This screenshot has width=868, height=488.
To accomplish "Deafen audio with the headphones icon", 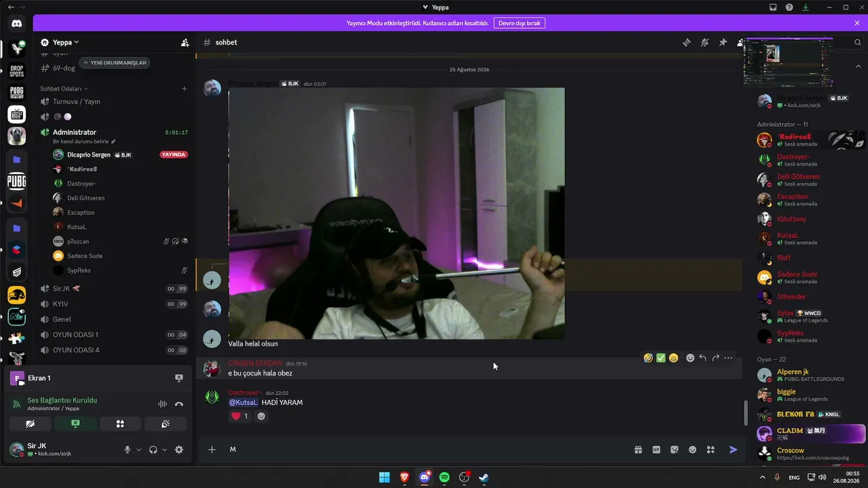I will pyautogui.click(x=153, y=449).
